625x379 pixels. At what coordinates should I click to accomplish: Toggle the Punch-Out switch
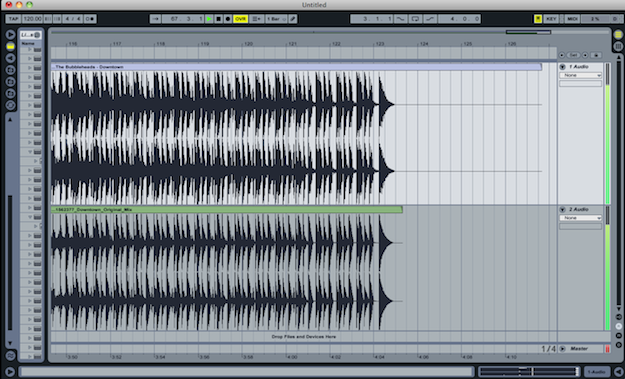(x=430, y=19)
